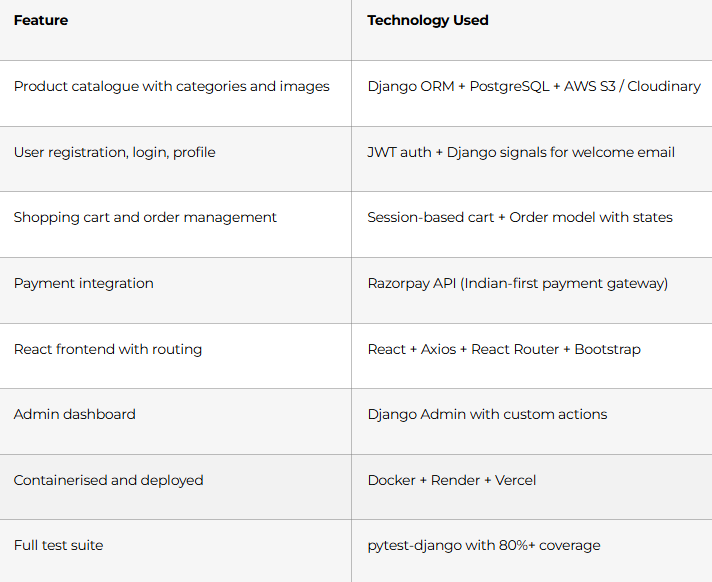The height and width of the screenshot is (582, 712).
Task: Select the Product catalogue with categories cell
Action: click(x=175, y=94)
